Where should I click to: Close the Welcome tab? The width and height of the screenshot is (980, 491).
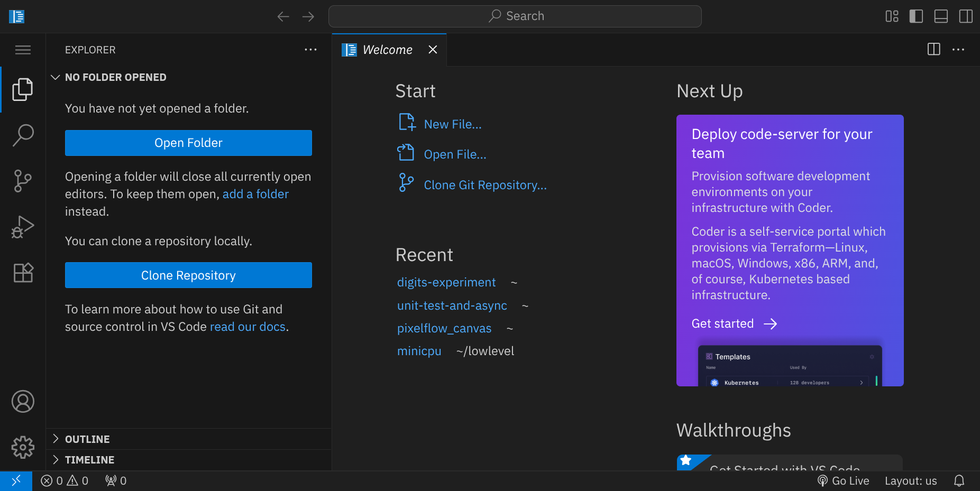(x=433, y=50)
